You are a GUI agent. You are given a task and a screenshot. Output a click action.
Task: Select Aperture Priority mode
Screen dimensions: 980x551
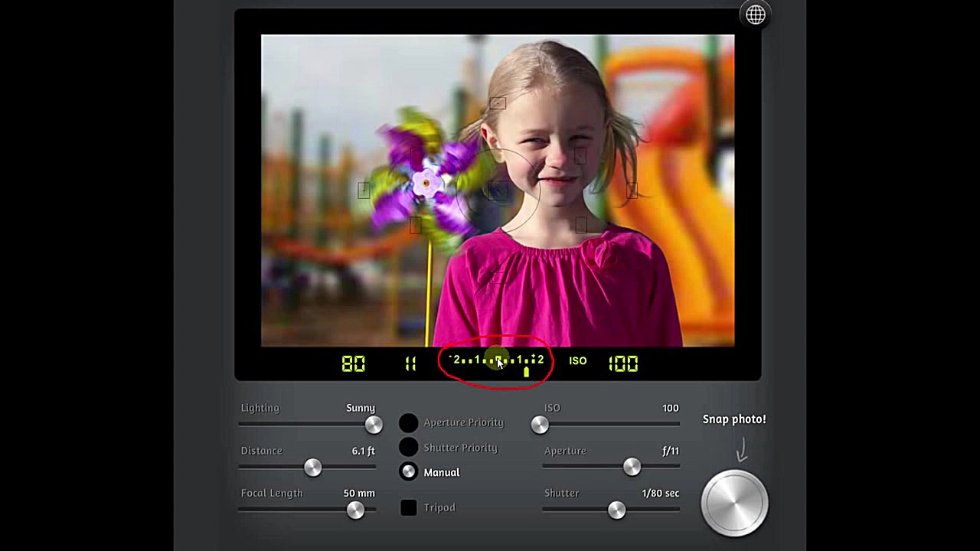click(409, 422)
